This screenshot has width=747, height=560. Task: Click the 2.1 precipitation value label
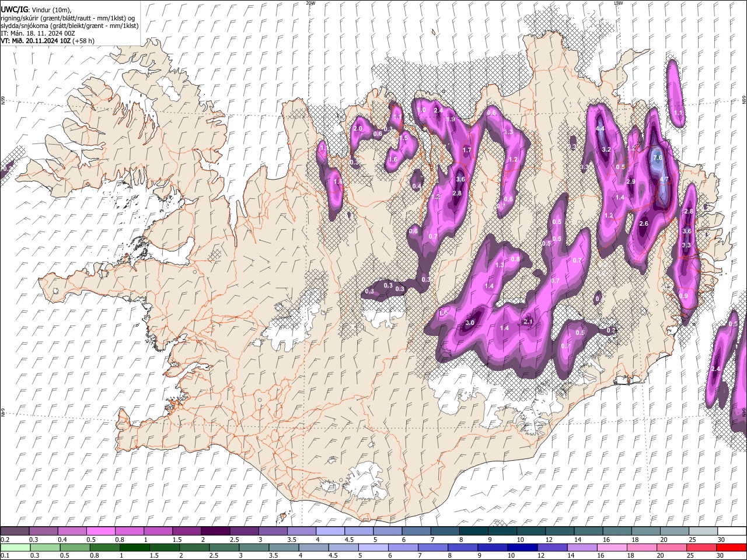click(x=529, y=321)
